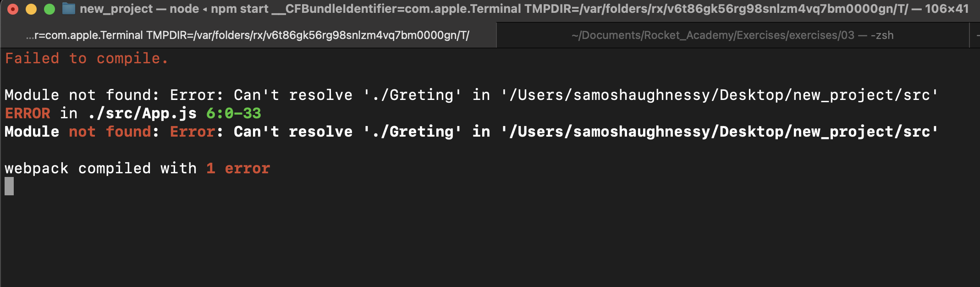The width and height of the screenshot is (980, 287).
Task: Click the red '1 error' count text
Action: [x=238, y=169]
